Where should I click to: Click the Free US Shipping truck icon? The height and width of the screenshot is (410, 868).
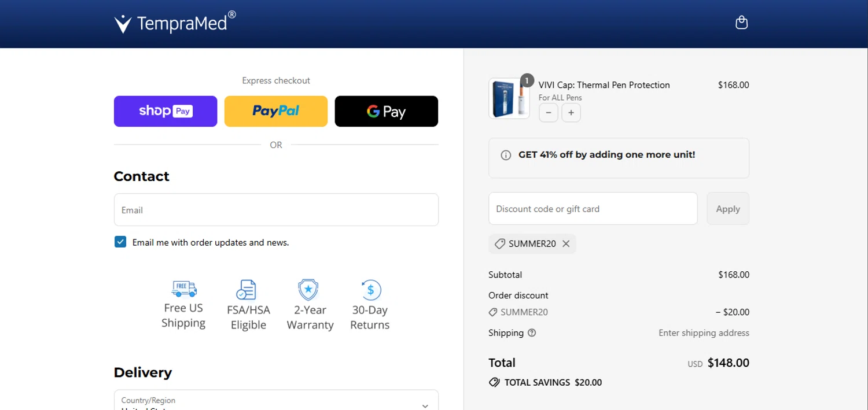184,288
